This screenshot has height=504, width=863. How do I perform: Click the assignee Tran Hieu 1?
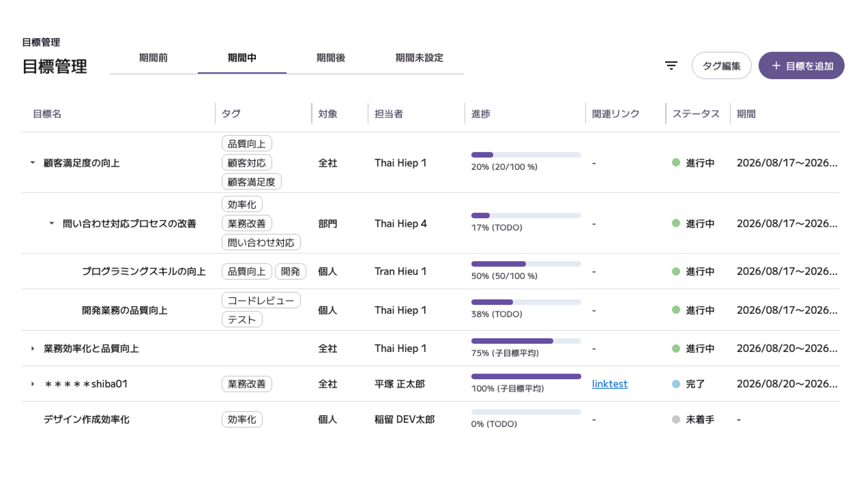[x=400, y=271]
